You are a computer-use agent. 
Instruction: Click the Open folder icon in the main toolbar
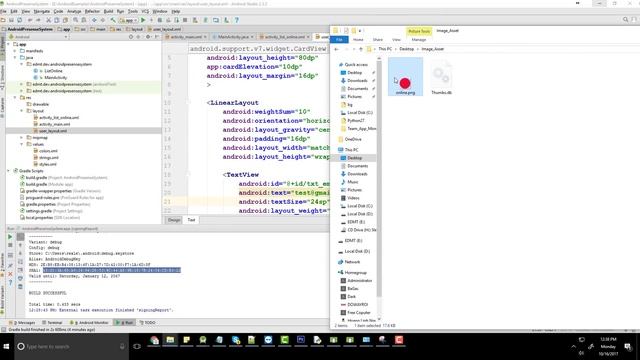coord(3,20)
